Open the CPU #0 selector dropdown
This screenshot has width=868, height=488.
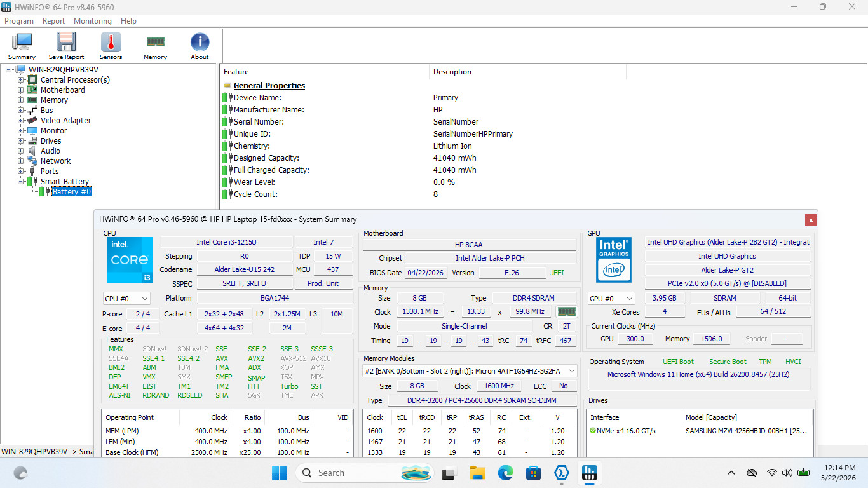[126, 298]
